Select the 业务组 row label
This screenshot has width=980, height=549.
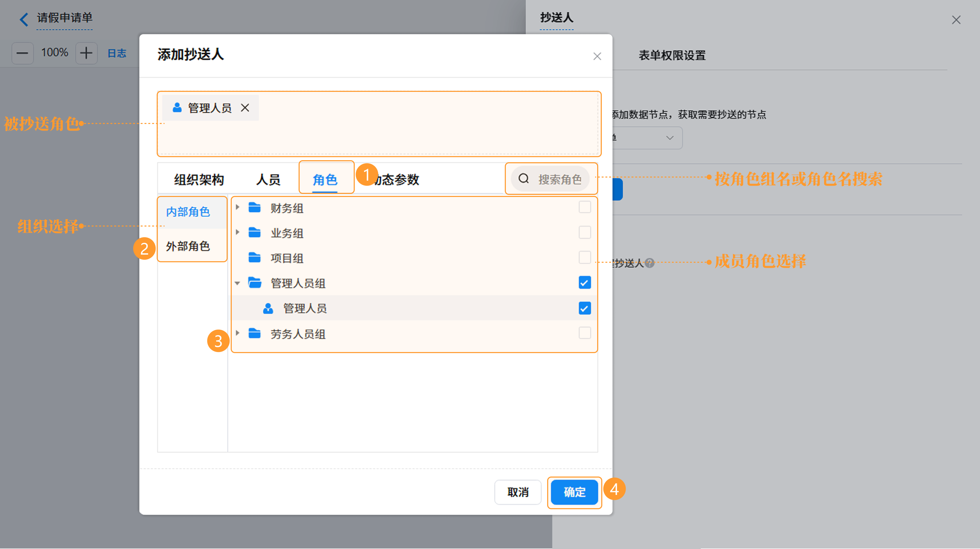pos(287,233)
